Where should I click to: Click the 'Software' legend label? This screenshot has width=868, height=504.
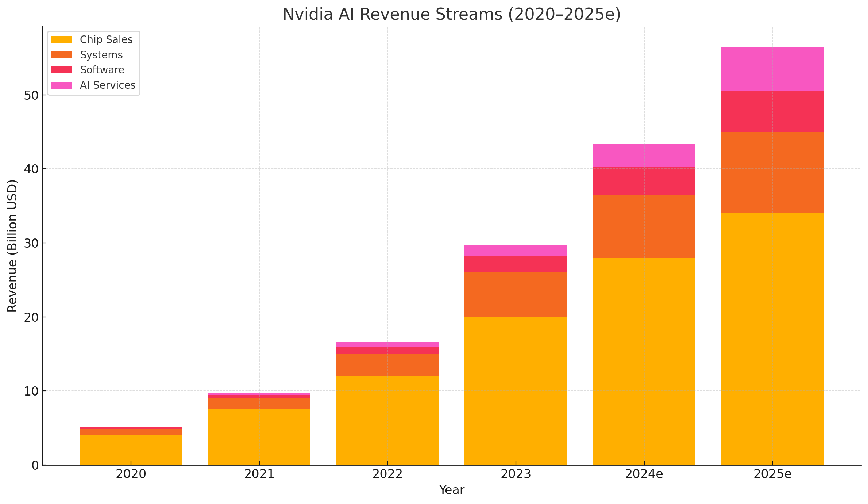[x=102, y=70]
